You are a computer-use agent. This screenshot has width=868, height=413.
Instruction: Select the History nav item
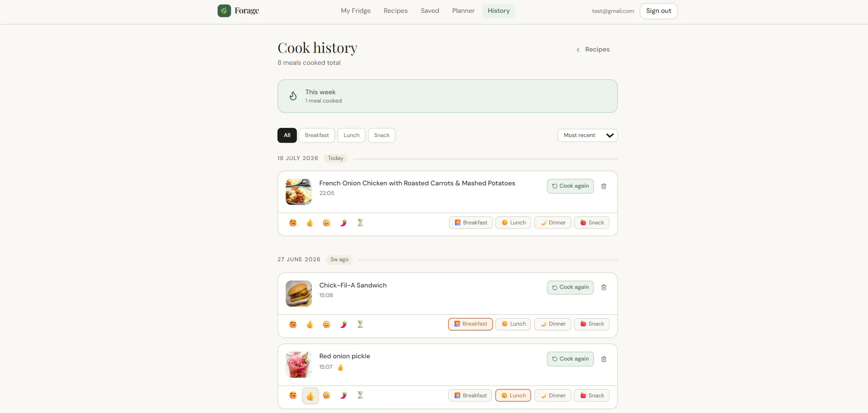(499, 11)
